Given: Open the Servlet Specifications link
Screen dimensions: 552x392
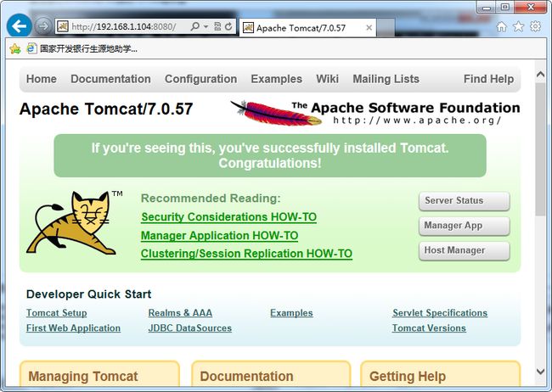Looking at the screenshot, I should (440, 313).
